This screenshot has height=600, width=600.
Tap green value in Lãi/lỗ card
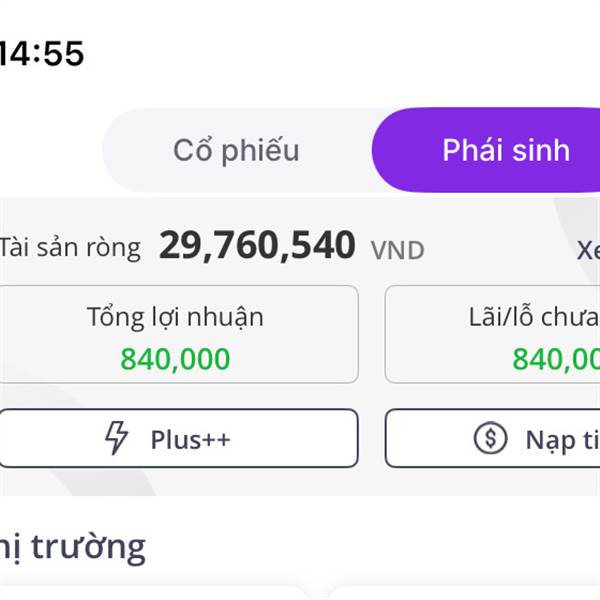[x=556, y=359]
